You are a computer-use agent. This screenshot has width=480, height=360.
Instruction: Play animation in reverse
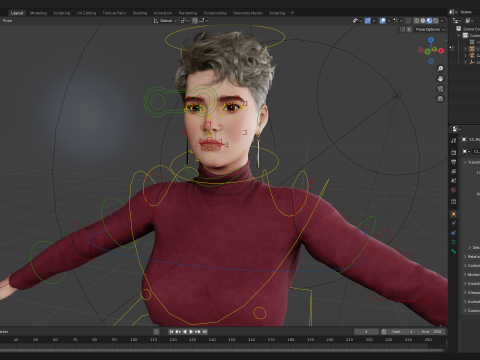[185, 332]
